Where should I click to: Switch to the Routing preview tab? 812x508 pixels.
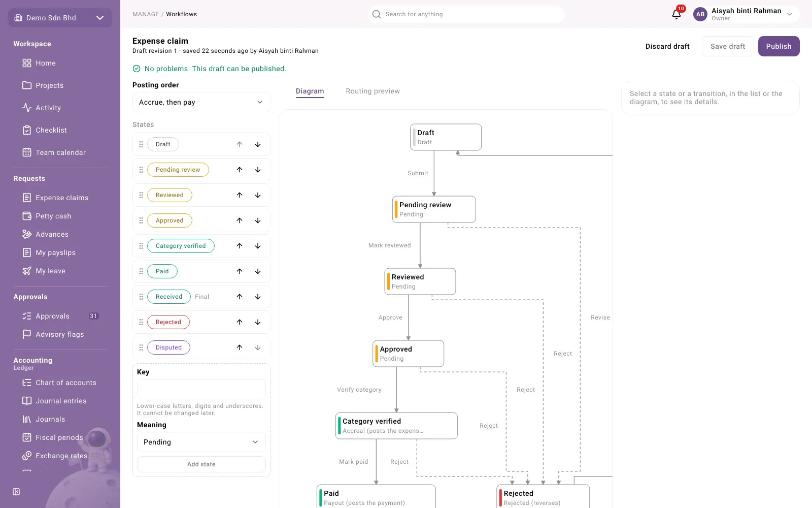pyautogui.click(x=373, y=91)
